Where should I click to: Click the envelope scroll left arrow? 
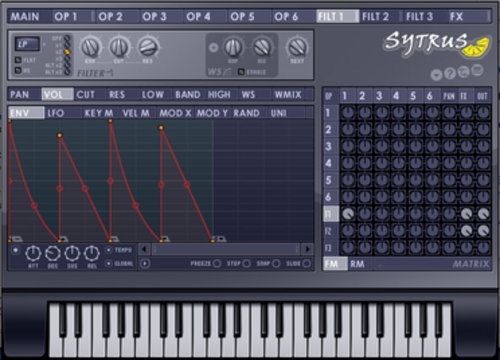[144, 249]
